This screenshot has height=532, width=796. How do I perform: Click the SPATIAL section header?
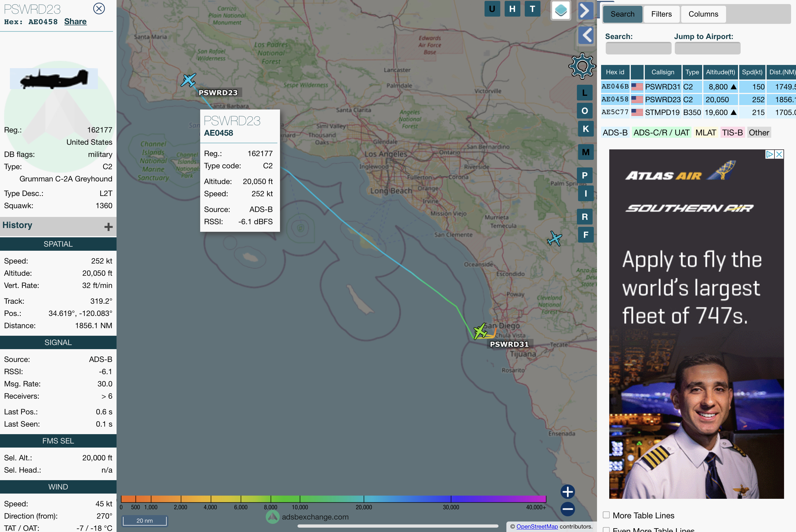(58, 244)
